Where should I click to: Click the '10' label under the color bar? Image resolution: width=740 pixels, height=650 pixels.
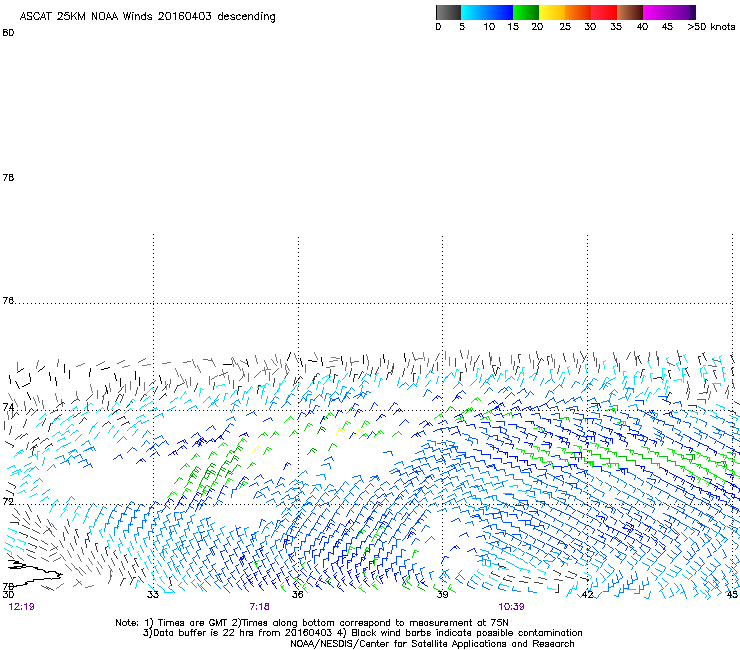(489, 27)
